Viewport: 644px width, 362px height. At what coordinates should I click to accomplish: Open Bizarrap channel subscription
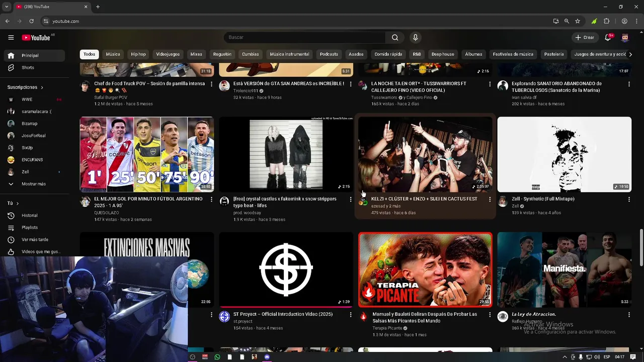pyautogui.click(x=34, y=124)
